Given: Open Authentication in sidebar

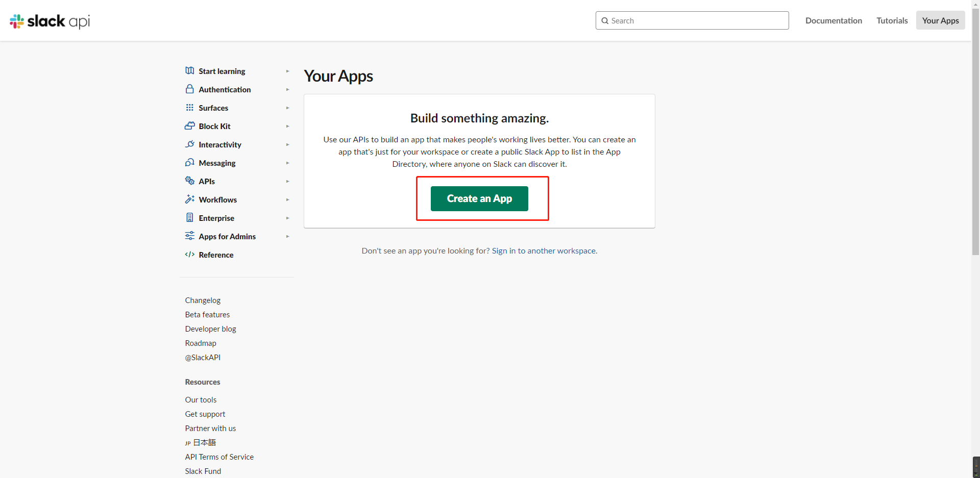Looking at the screenshot, I should (225, 90).
